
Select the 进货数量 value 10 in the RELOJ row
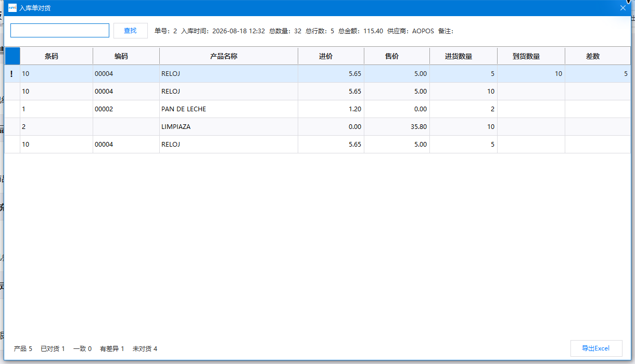coord(463,92)
